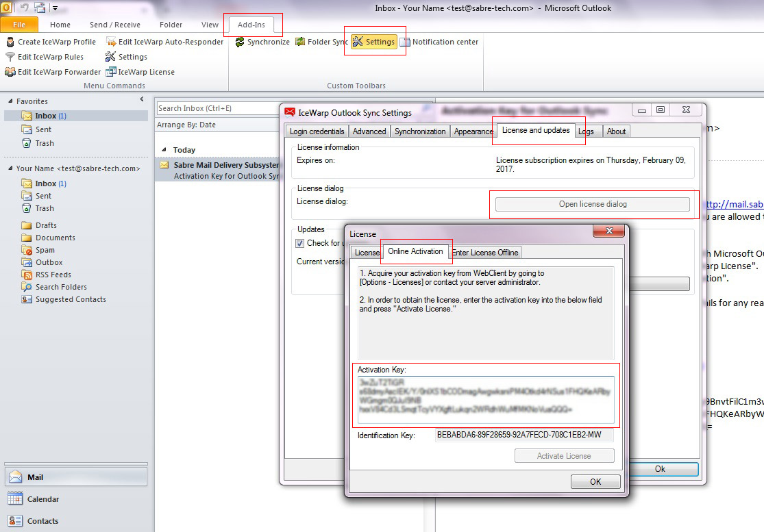This screenshot has width=764, height=532.
Task: Click highlighted Settings in Custom Toolbars
Action: pyautogui.click(x=373, y=42)
